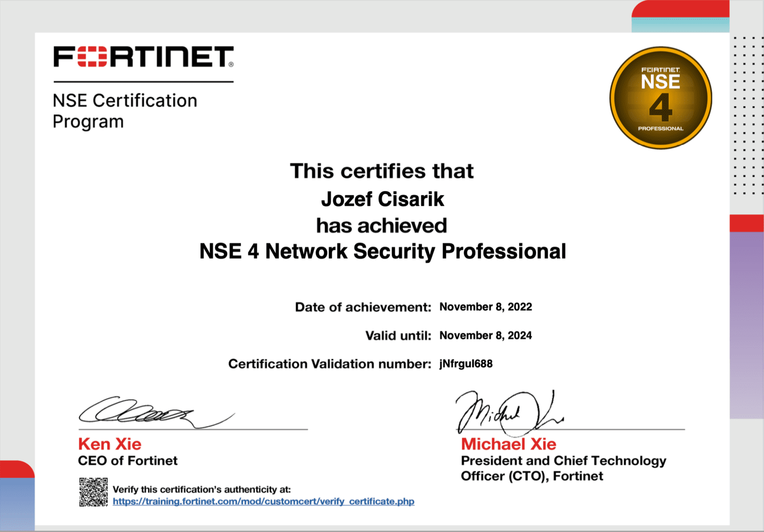Click 'This certifies that' heading
Screen dimensions: 764x532
(x=382, y=171)
